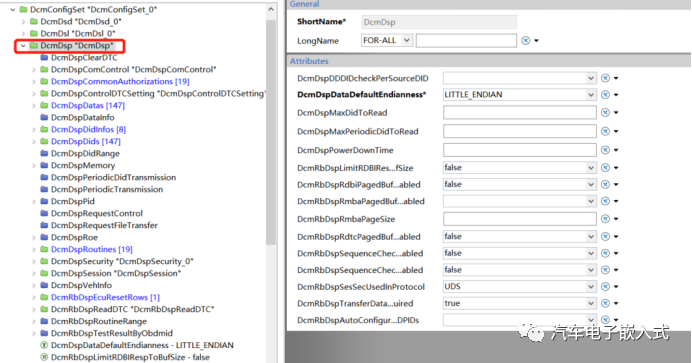
Task: Click the reset icon for DcmRbDspSesSecUsedInProtocol
Action: [606, 287]
